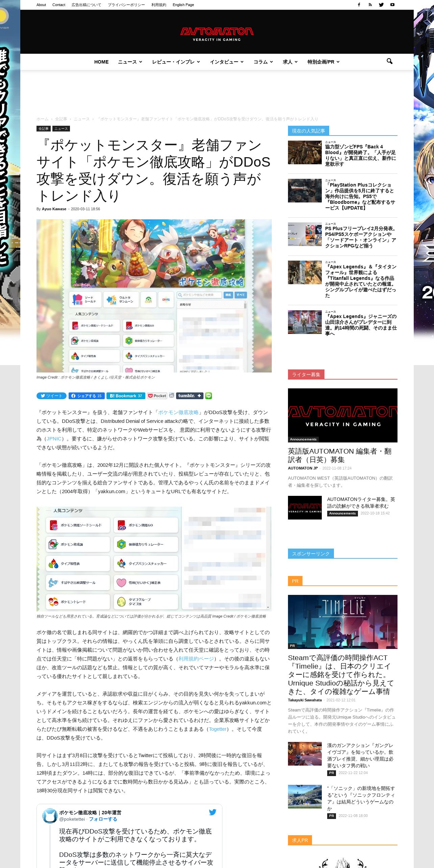The height and width of the screenshot is (868, 434).
Task: Open the Togetter link in article
Action: tap(218, 729)
